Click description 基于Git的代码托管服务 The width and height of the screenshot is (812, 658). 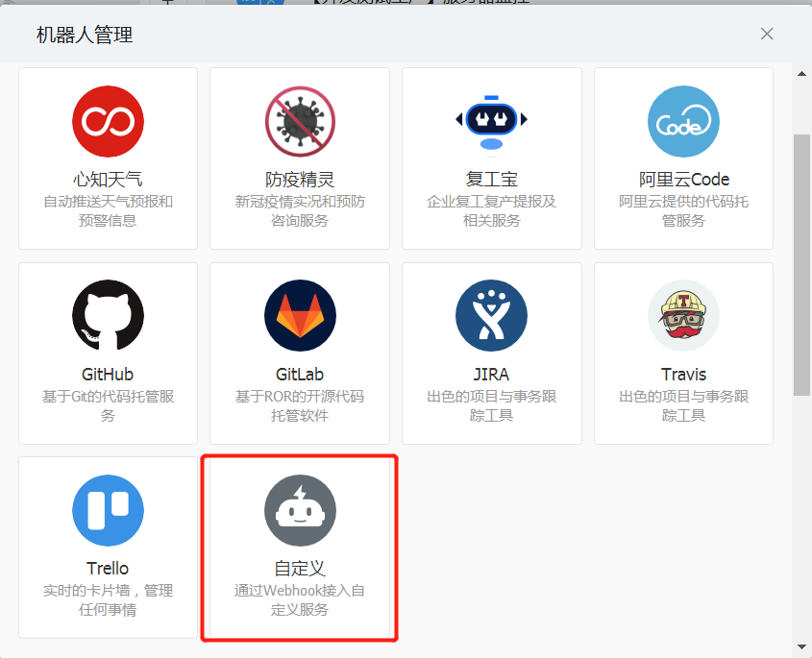(x=108, y=405)
